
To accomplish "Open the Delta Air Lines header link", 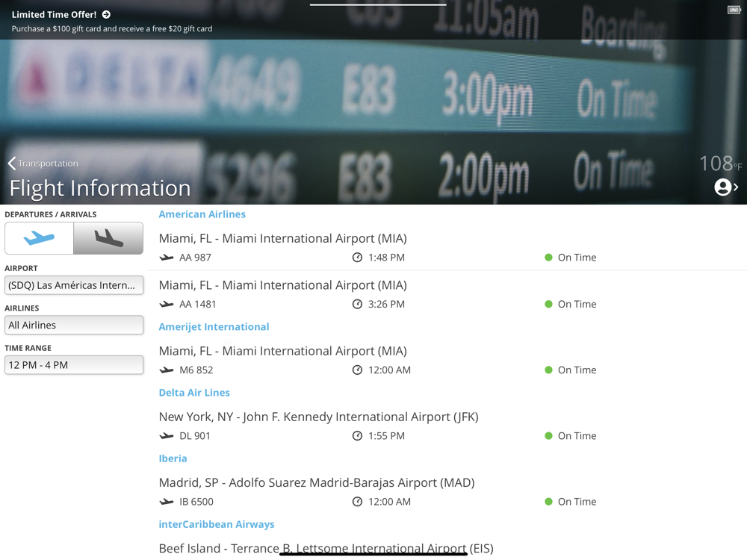I will tap(194, 393).
